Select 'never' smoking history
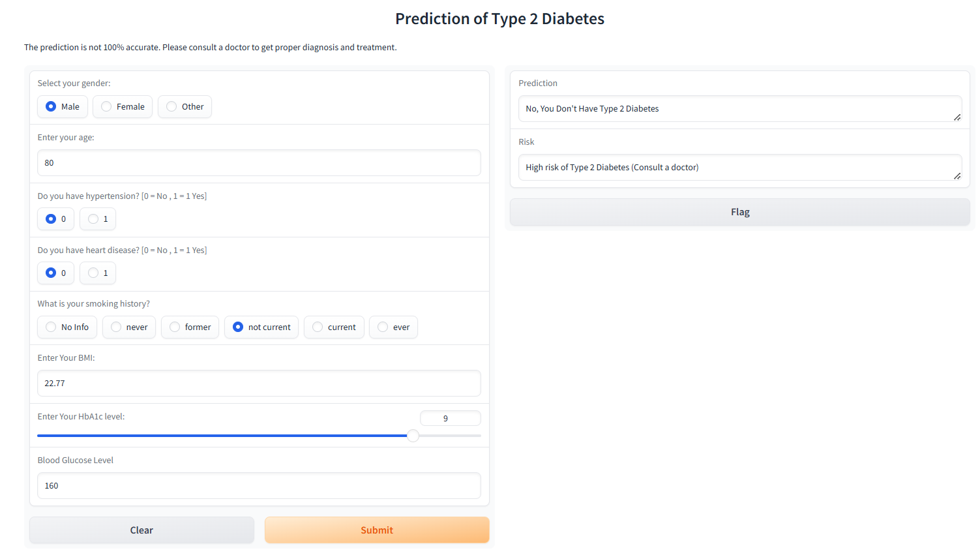 coord(116,327)
